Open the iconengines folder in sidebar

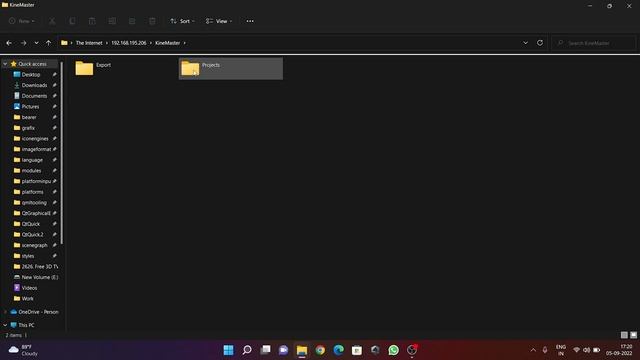35,139
